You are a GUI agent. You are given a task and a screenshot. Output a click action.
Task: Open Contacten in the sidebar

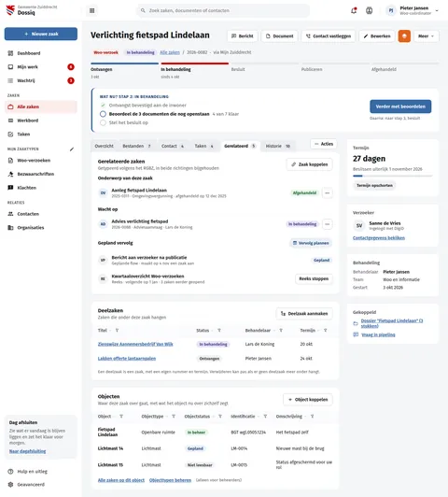click(x=41, y=214)
